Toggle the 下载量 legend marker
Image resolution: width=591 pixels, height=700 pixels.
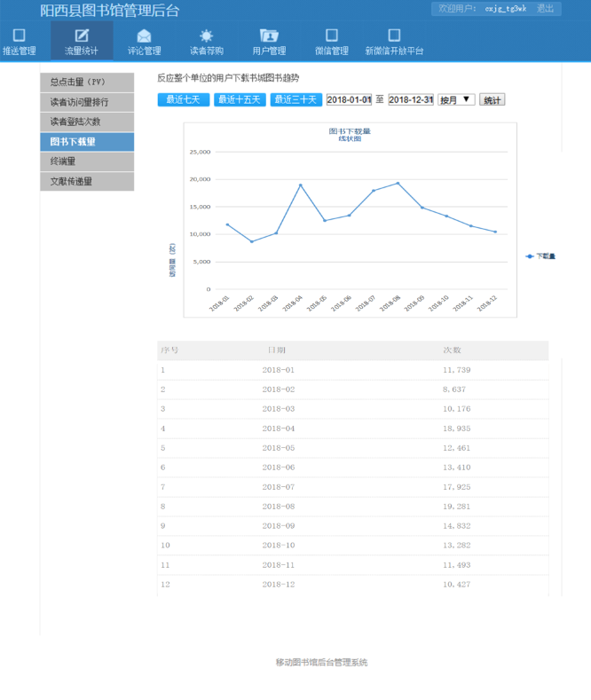pyautogui.click(x=530, y=256)
